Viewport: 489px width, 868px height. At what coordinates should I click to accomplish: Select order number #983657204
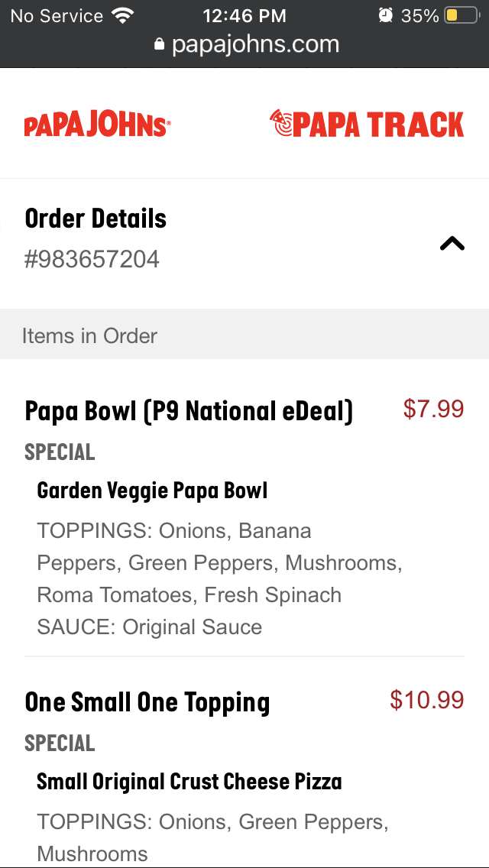pyautogui.click(x=92, y=259)
